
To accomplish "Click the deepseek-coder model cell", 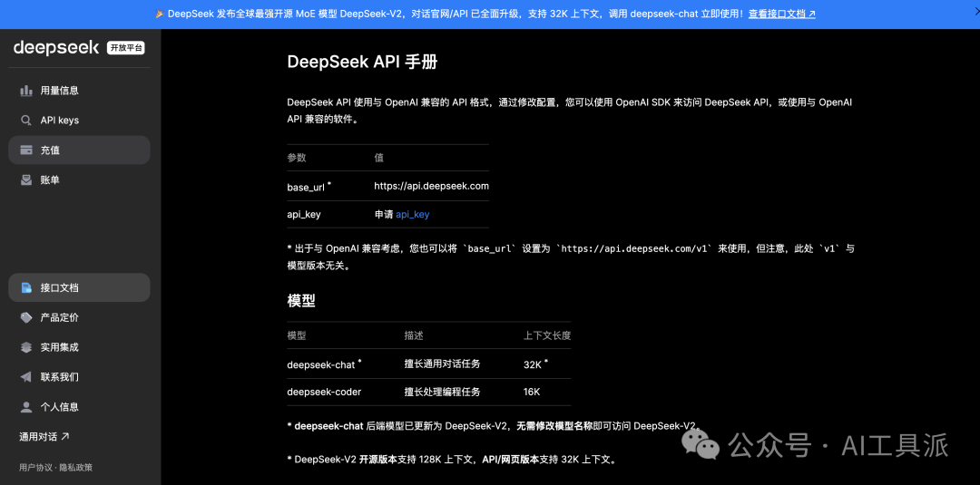I will click(324, 392).
